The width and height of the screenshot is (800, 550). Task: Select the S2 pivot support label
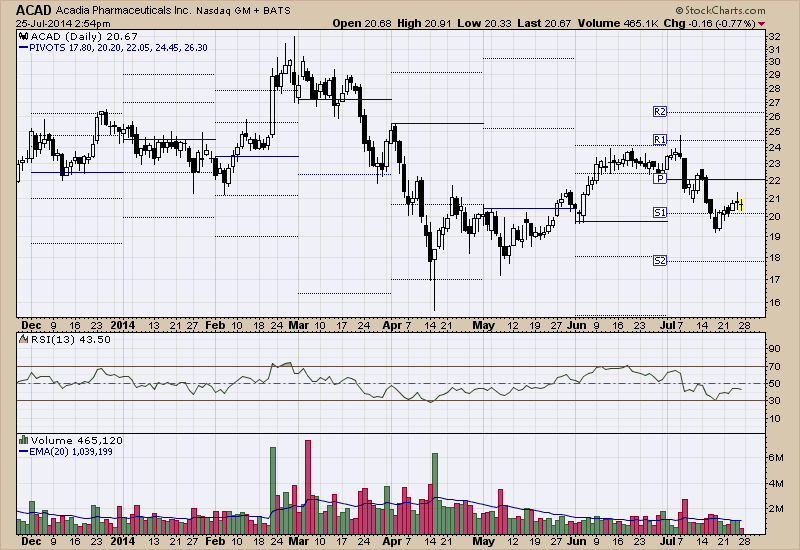click(x=660, y=261)
